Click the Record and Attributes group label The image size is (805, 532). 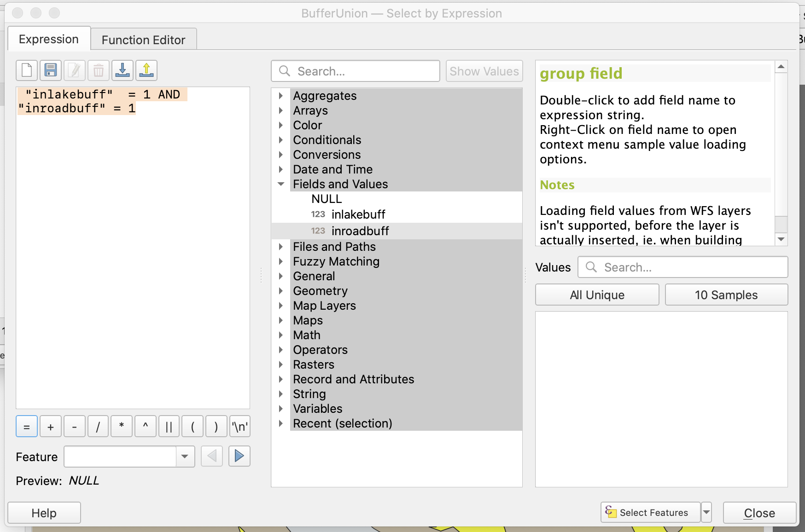coord(354,379)
